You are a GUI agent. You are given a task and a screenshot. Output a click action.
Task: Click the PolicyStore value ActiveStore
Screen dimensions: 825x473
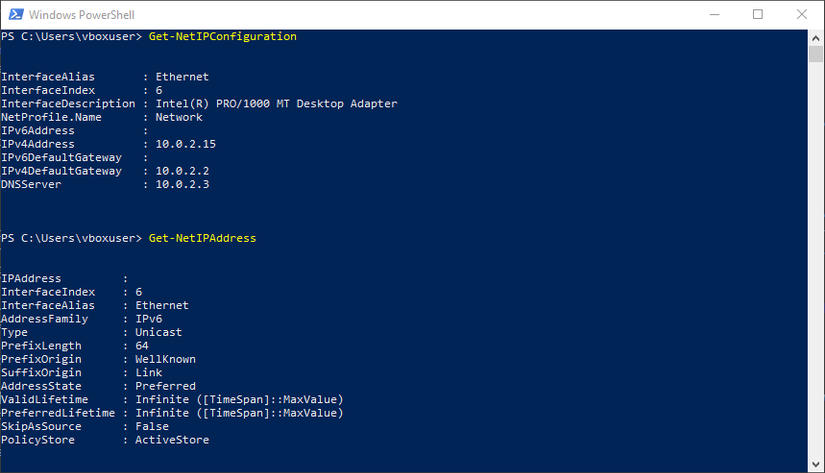click(172, 440)
